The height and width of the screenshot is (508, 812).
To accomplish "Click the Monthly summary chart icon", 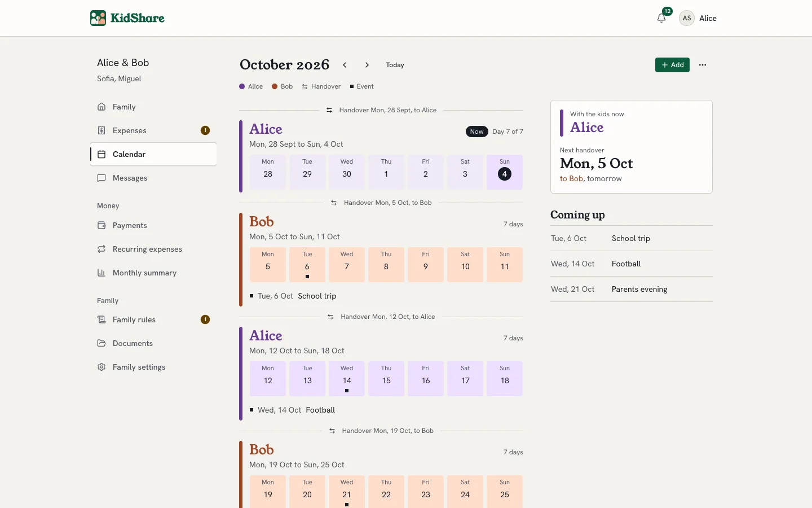I will coord(101,273).
